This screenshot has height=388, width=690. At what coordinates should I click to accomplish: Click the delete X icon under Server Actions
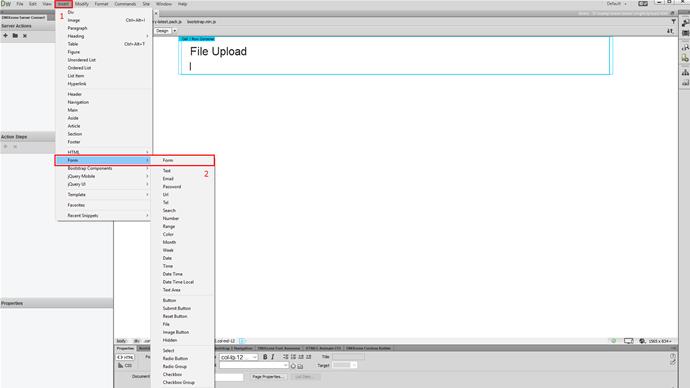click(x=25, y=36)
